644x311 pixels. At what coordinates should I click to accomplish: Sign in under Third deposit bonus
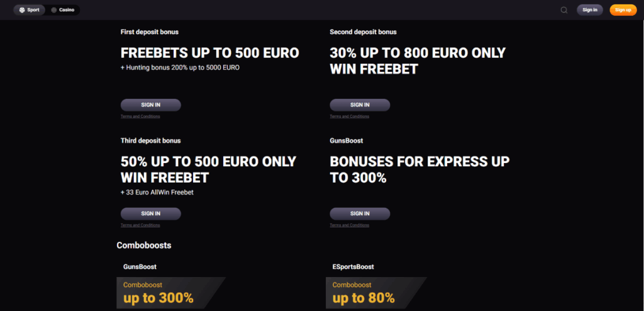coord(150,213)
